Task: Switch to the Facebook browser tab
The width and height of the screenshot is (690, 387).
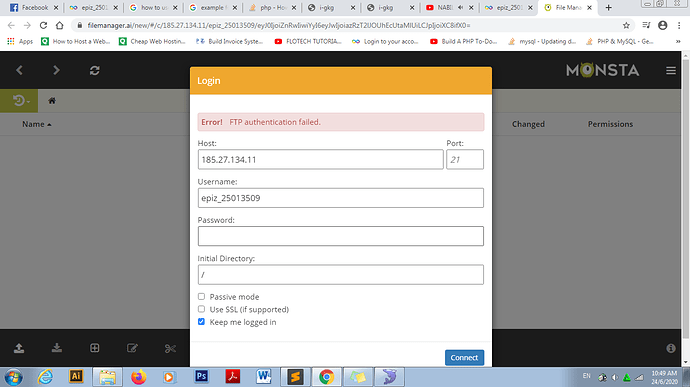Action: (x=33, y=7)
